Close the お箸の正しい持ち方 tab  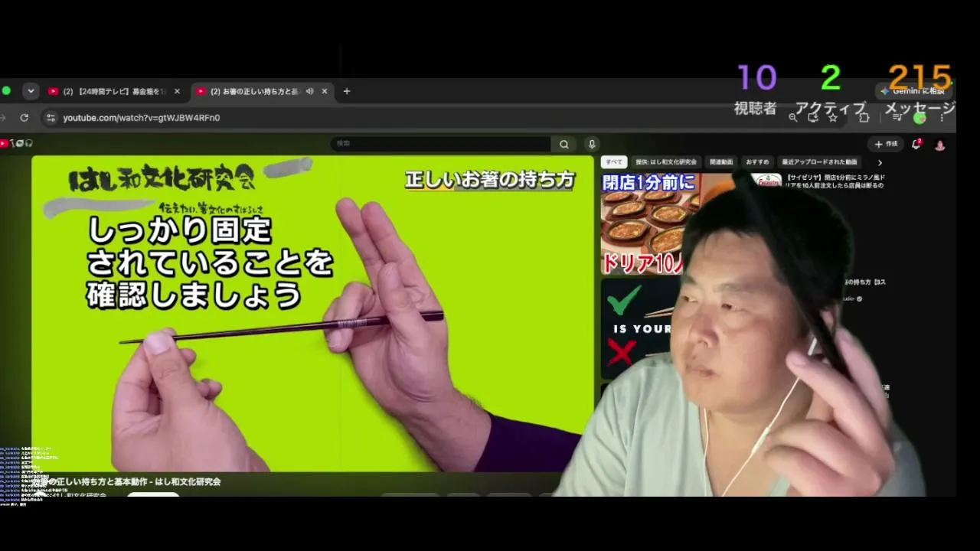tap(325, 91)
